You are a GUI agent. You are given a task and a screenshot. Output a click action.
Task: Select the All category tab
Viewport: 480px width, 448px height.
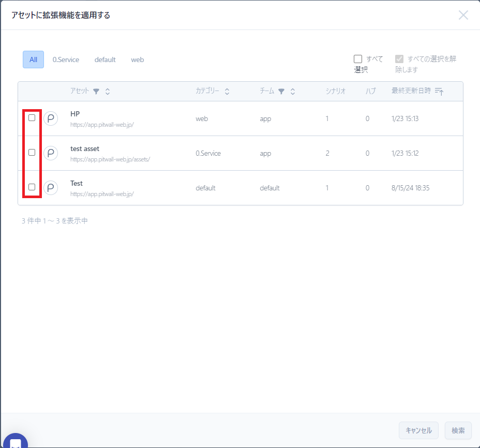(x=33, y=59)
